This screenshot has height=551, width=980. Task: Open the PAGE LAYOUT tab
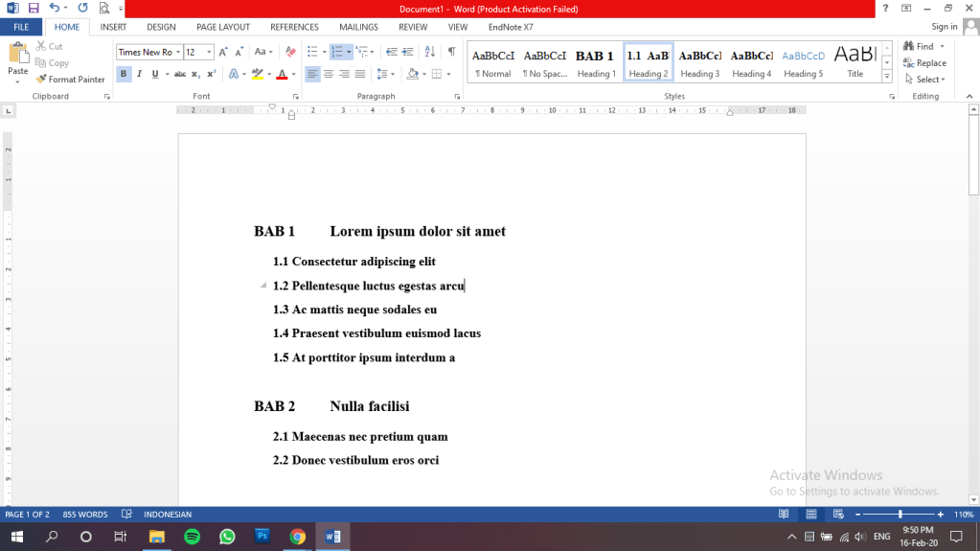click(223, 27)
